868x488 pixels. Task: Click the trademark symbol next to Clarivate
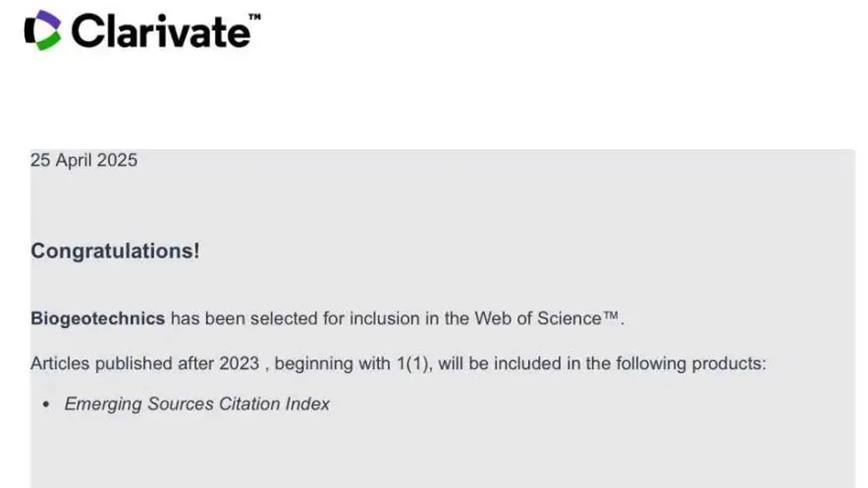point(254,17)
